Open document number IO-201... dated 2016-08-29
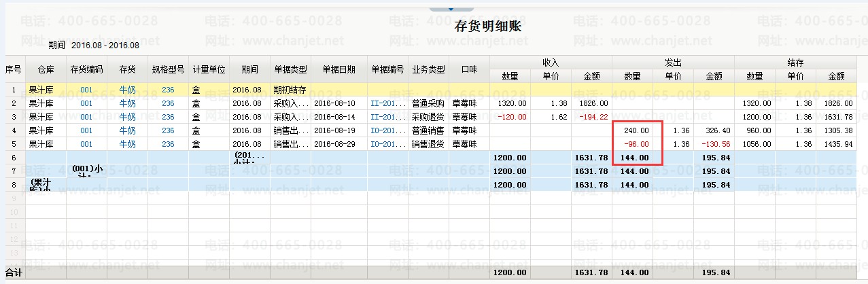 click(x=387, y=144)
